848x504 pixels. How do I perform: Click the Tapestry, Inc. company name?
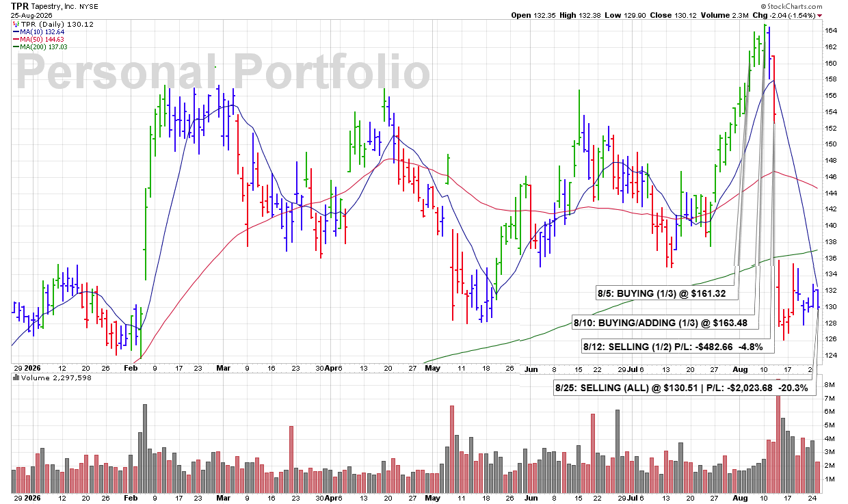(53, 5)
